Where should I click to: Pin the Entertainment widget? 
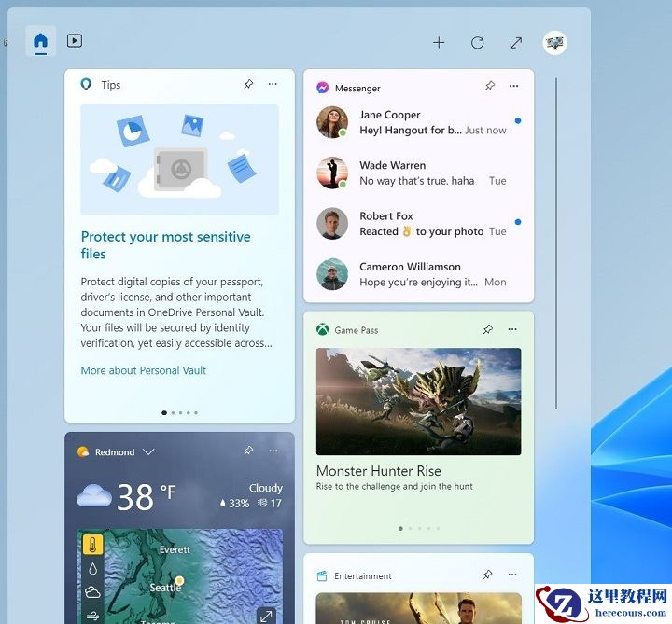488,575
